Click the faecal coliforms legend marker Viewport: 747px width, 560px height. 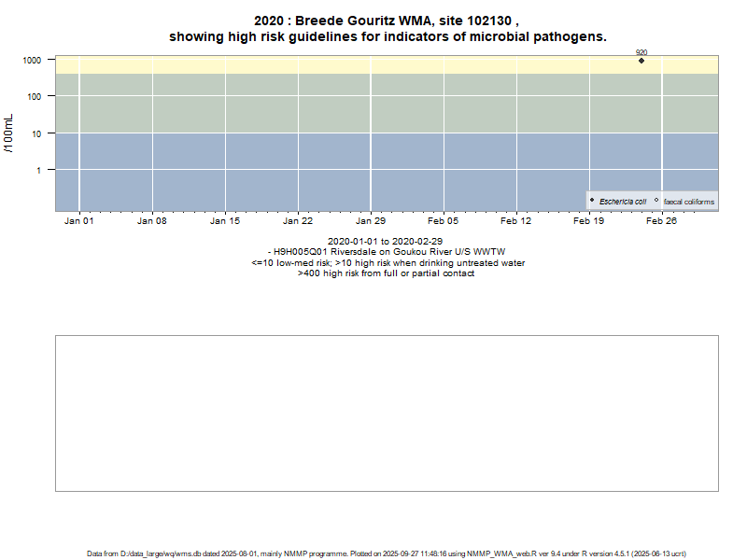point(656,201)
